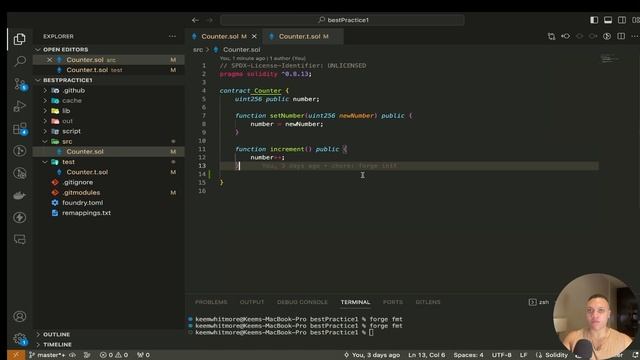Open Ln 13, Col 6 go-to-line
This screenshot has height=360, width=640.
click(427, 355)
